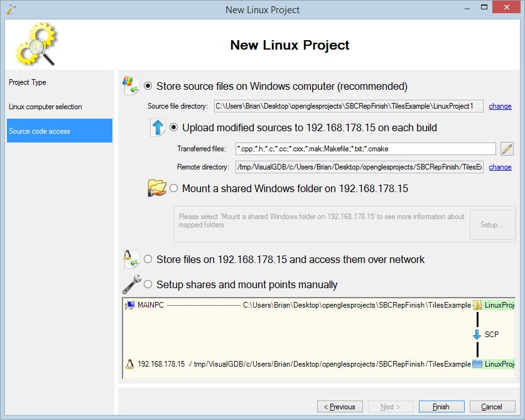525x420 pixels.
Task: Open the Linux computer selection step
Action: pyautogui.click(x=60, y=107)
